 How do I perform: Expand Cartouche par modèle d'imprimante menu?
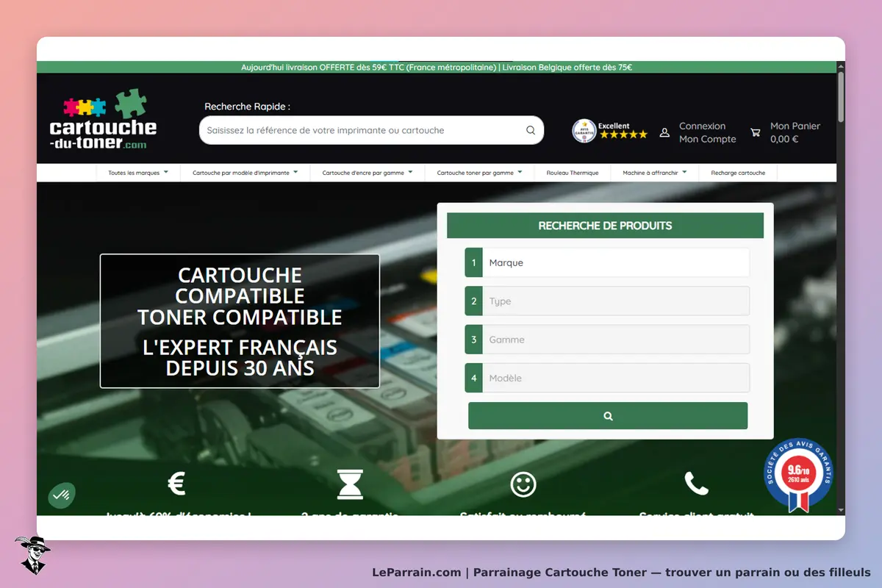(x=245, y=173)
